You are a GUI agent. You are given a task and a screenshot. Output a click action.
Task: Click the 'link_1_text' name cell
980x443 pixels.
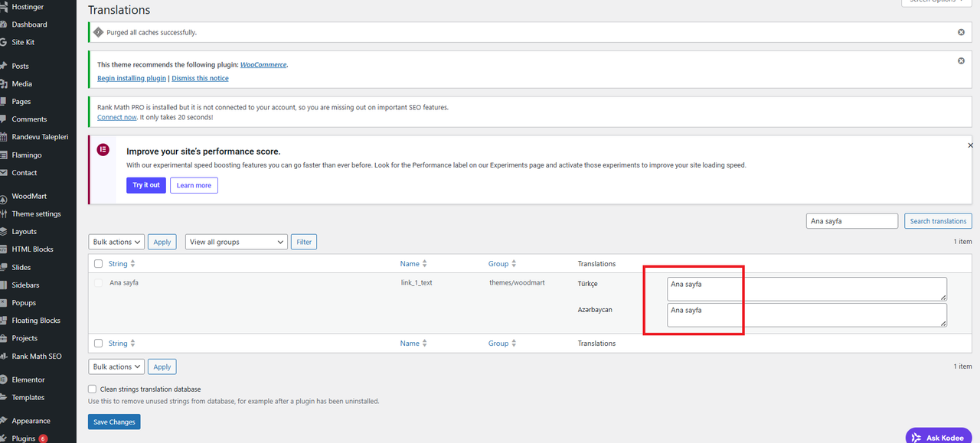pyautogui.click(x=416, y=283)
